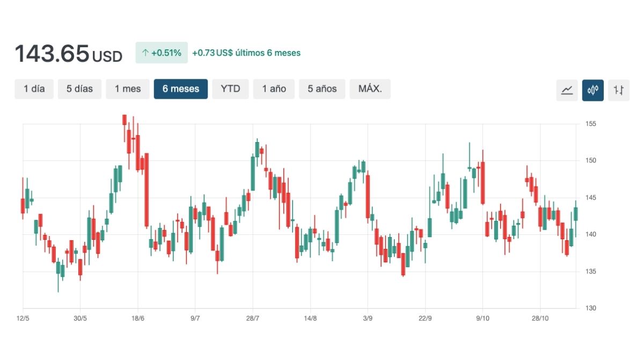The width and height of the screenshot is (644, 362).
Task: Select the 28/7 date marker on the x-axis
Action: pos(253,318)
